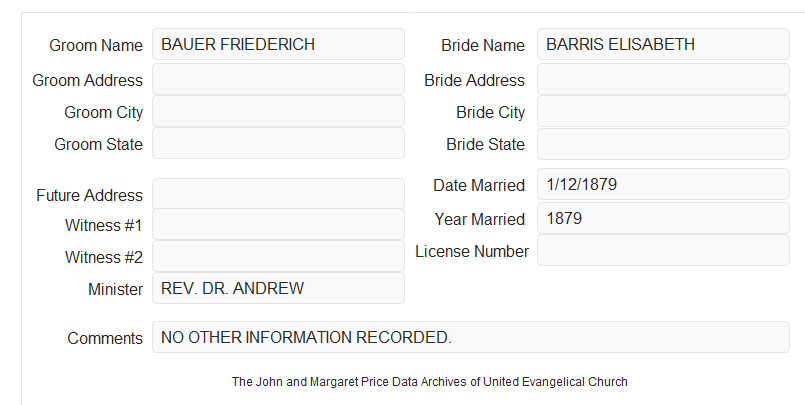
Task: Click the Witness #2 input box
Action: click(x=278, y=256)
